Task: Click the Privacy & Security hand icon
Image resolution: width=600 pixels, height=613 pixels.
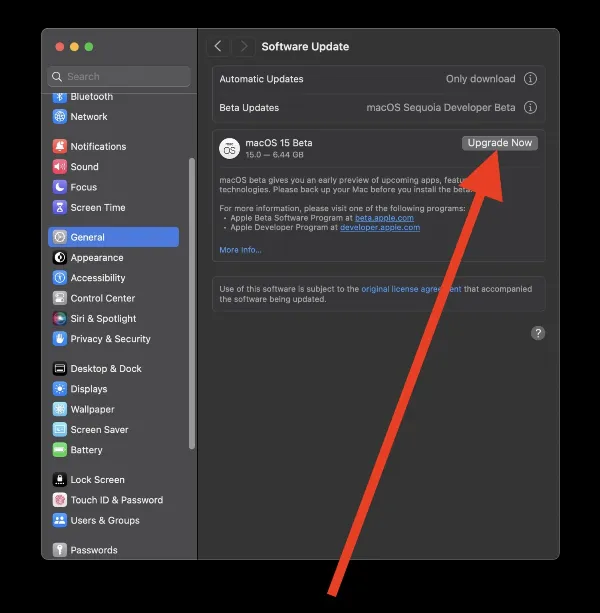Action: coord(60,339)
